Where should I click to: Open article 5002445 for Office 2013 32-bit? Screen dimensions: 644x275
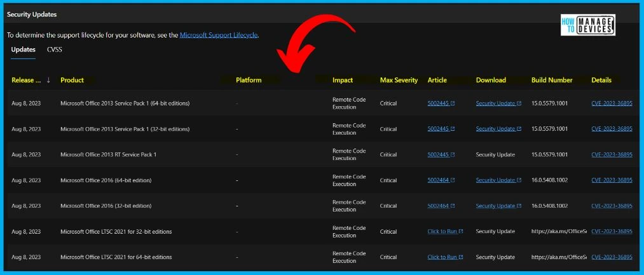coord(441,129)
